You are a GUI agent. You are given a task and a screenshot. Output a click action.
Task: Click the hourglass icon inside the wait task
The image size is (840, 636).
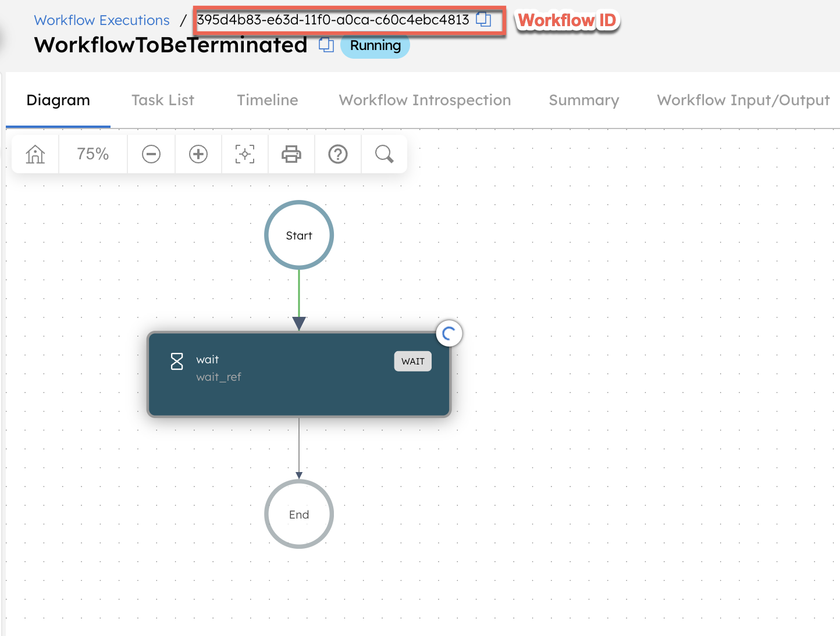pos(176,361)
